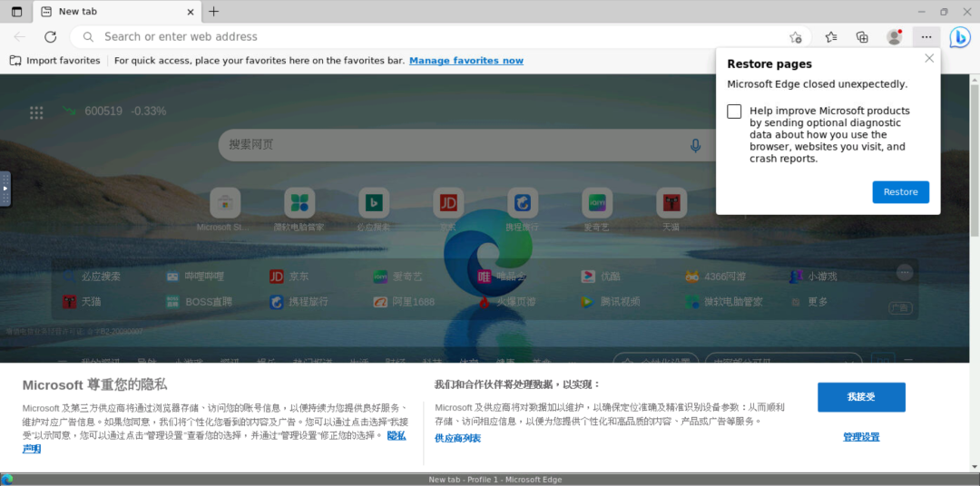Click 阿里1688 in the links list
Image resolution: width=980 pixels, height=486 pixels.
coord(404,302)
